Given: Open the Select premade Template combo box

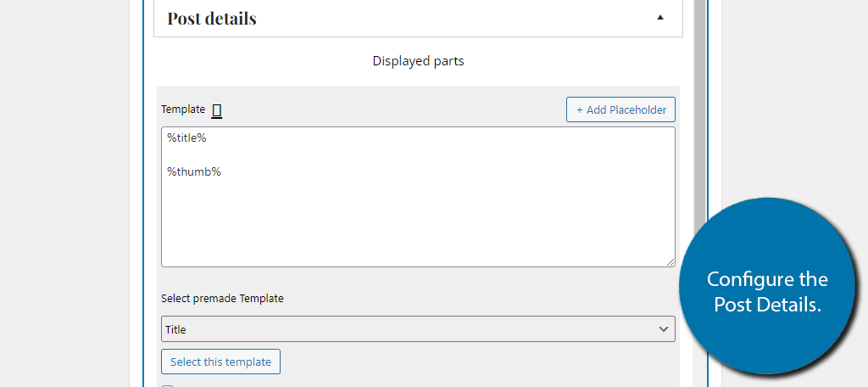Looking at the screenshot, I should [x=418, y=328].
